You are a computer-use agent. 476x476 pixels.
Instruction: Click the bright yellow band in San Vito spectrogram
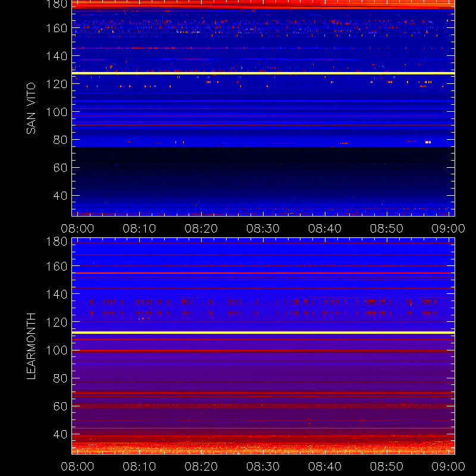tap(263, 73)
